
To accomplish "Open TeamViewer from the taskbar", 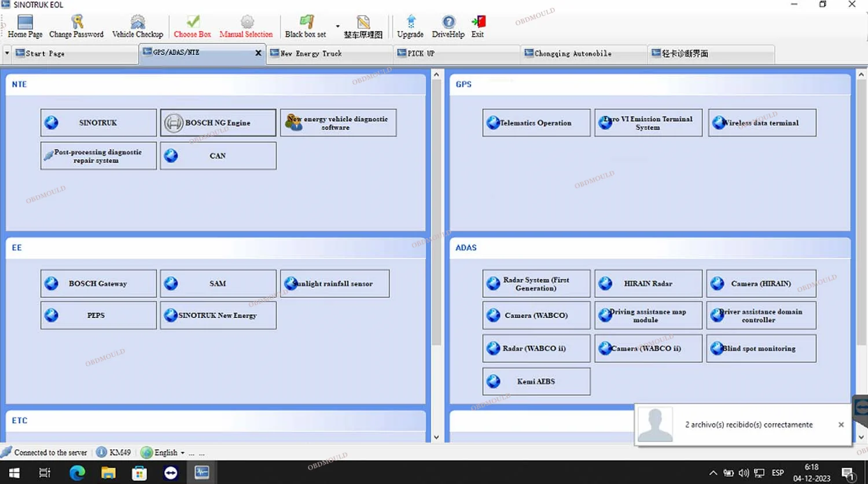I will [171, 472].
